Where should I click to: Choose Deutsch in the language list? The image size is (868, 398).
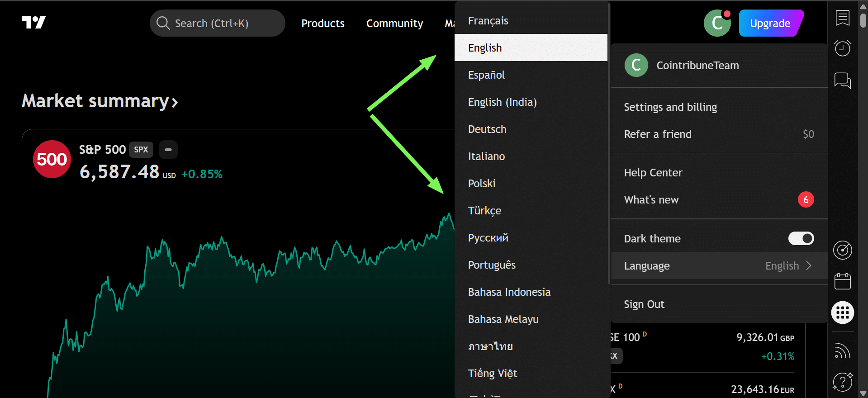click(x=487, y=129)
